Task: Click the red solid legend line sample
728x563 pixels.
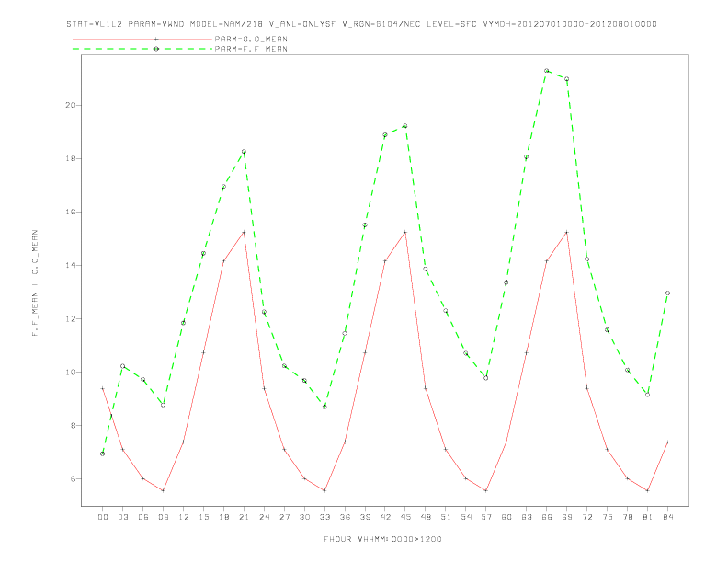Action: (142, 39)
